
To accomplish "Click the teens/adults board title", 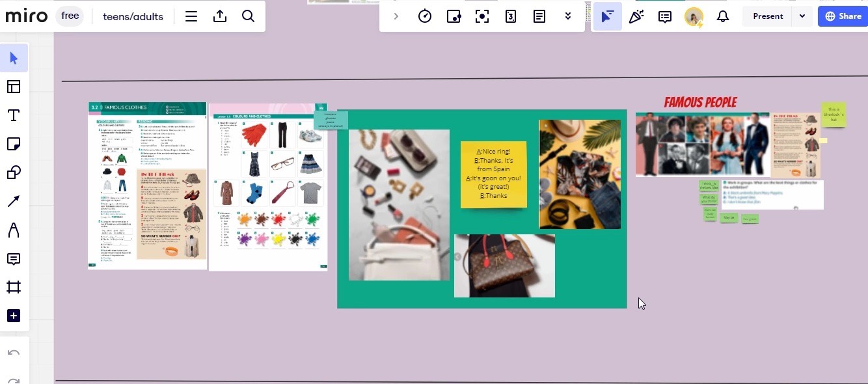I will tap(133, 16).
